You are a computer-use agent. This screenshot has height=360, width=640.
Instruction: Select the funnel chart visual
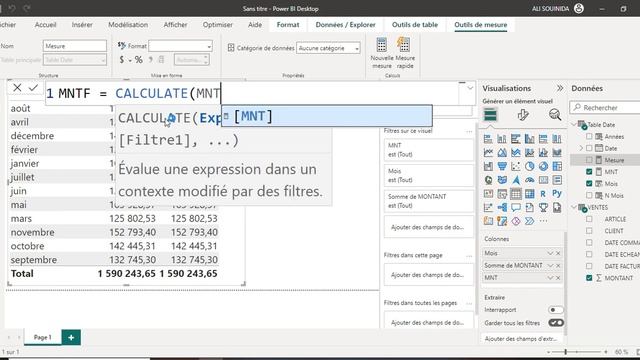click(502, 167)
